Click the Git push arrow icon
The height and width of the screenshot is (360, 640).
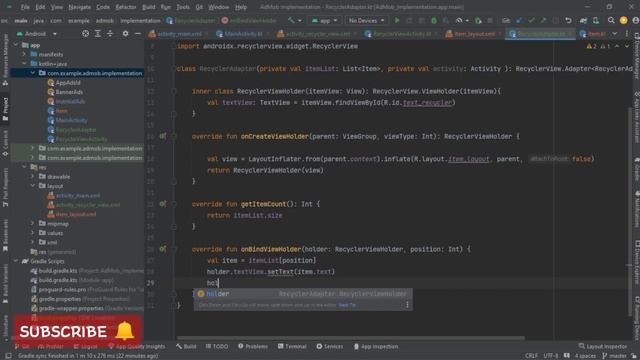point(543,20)
